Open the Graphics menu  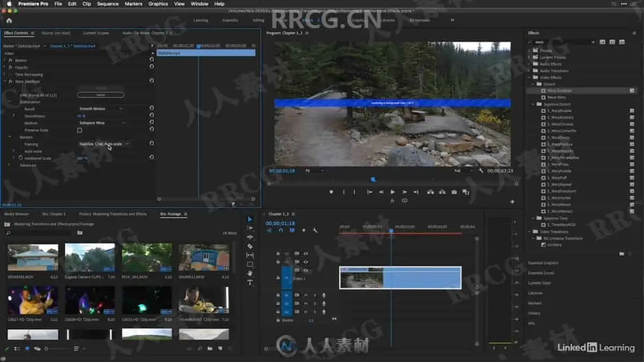pyautogui.click(x=158, y=4)
